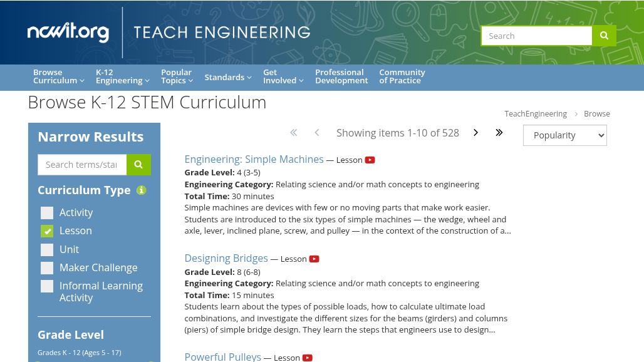Click the Narrow Results search icon button
Viewport: 644px width, 362px height.
138,165
